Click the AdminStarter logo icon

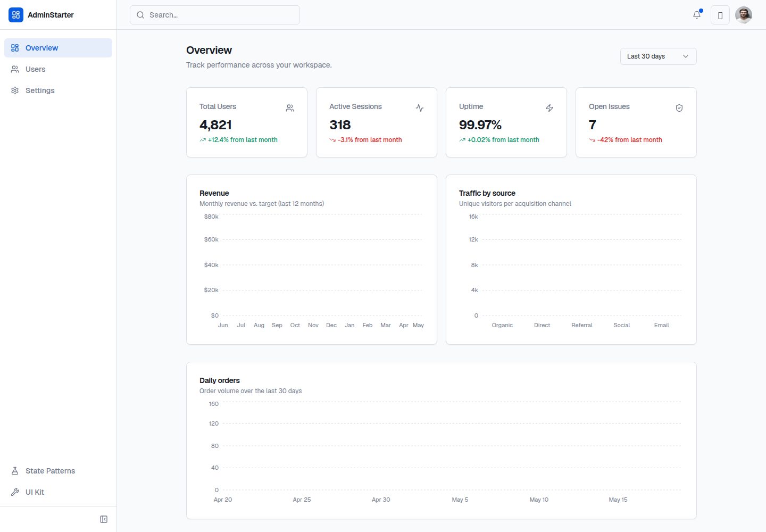16,15
